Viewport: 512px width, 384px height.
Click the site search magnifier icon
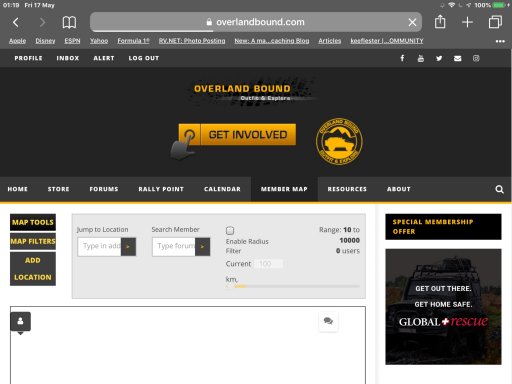[x=499, y=189]
